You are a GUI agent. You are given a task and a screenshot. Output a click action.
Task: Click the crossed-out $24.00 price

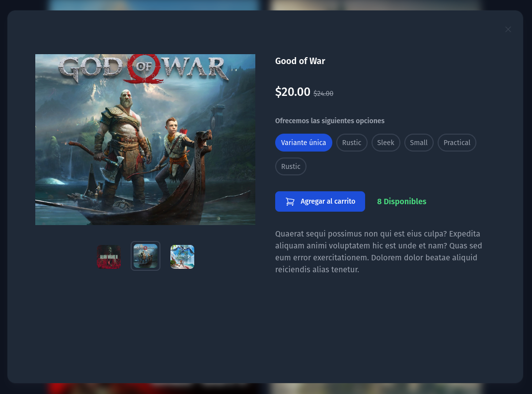point(323,94)
